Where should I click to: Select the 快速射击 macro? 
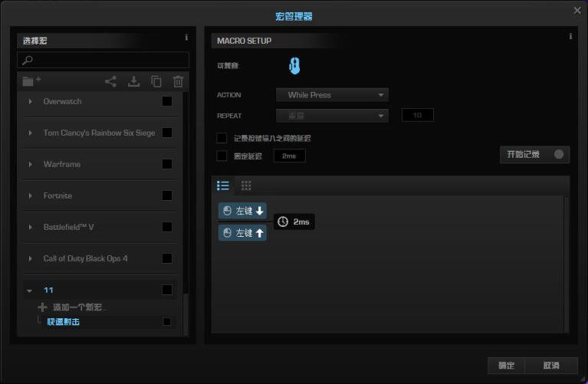pos(63,322)
